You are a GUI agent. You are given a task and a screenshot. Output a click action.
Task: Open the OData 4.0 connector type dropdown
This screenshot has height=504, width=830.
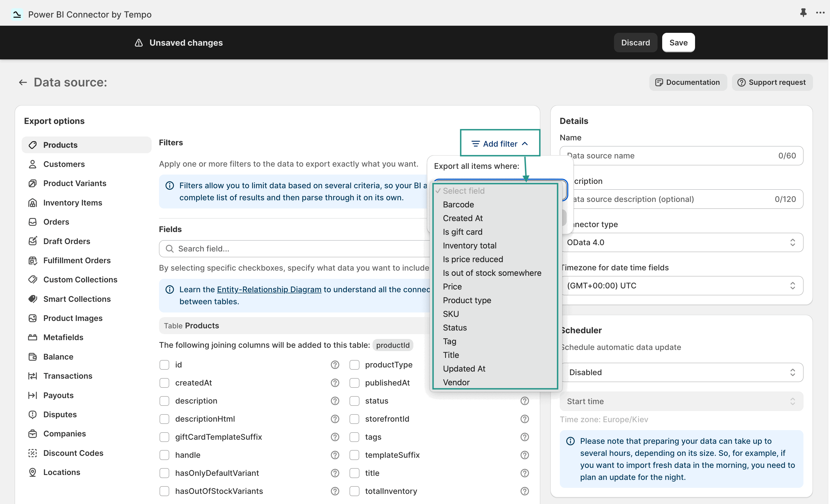click(681, 242)
